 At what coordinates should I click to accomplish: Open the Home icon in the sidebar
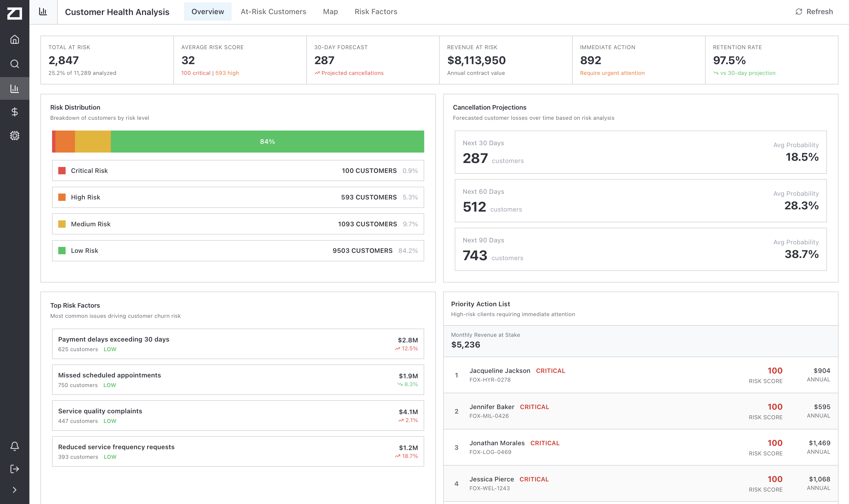(x=15, y=39)
